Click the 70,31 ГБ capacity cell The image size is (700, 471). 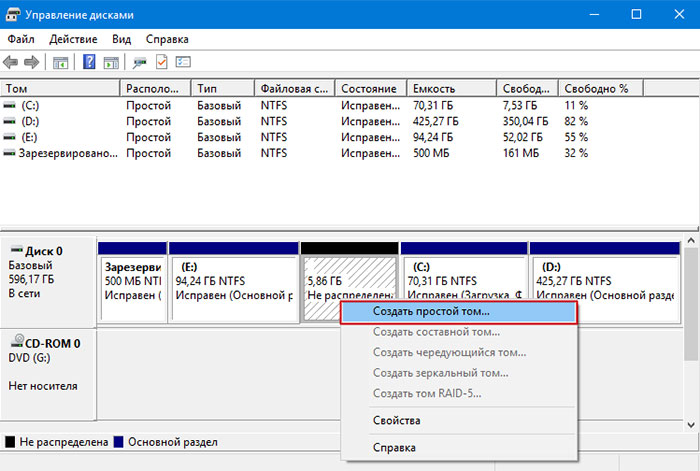pyautogui.click(x=433, y=105)
